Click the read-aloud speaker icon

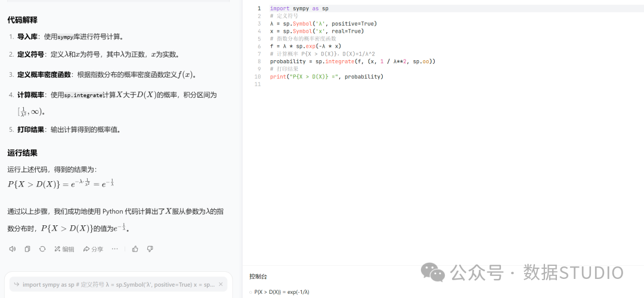[13, 249]
